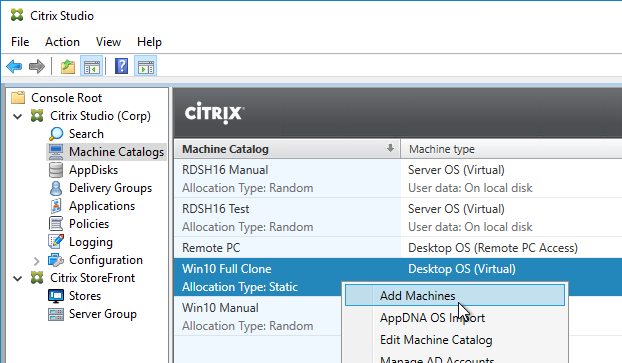Image resolution: width=622 pixels, height=363 pixels.
Task: Open Logging in the console tree
Action: (x=91, y=242)
